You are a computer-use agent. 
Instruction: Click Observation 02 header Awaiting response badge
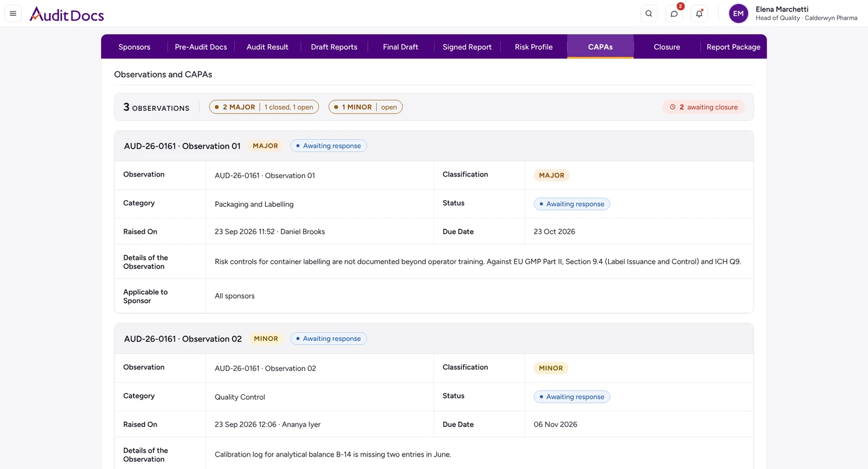[329, 338]
